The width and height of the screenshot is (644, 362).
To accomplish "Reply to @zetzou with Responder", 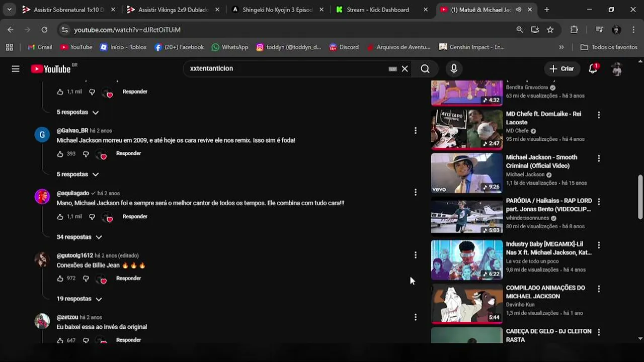I will [129, 340].
